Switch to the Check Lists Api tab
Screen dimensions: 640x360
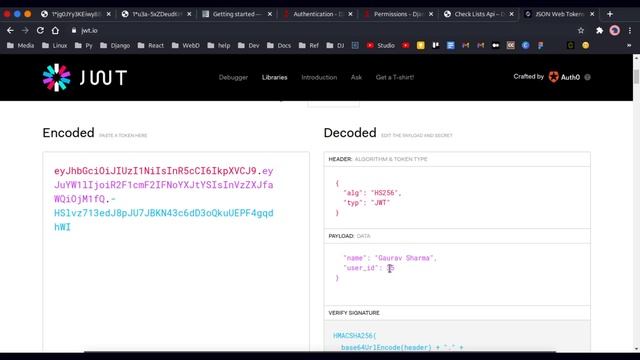click(479, 14)
